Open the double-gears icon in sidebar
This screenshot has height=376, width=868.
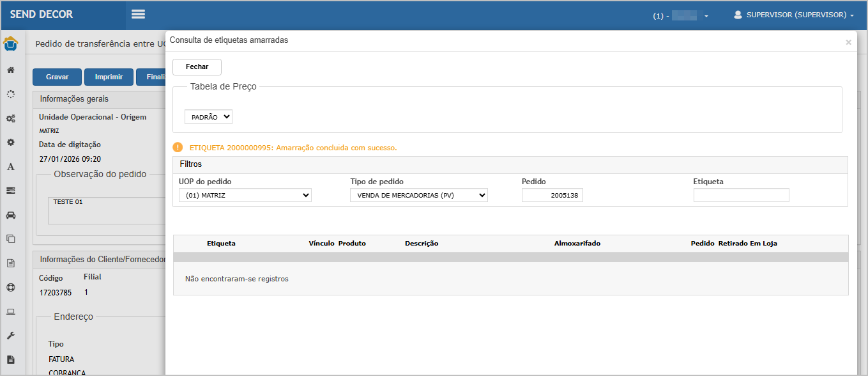click(x=11, y=118)
